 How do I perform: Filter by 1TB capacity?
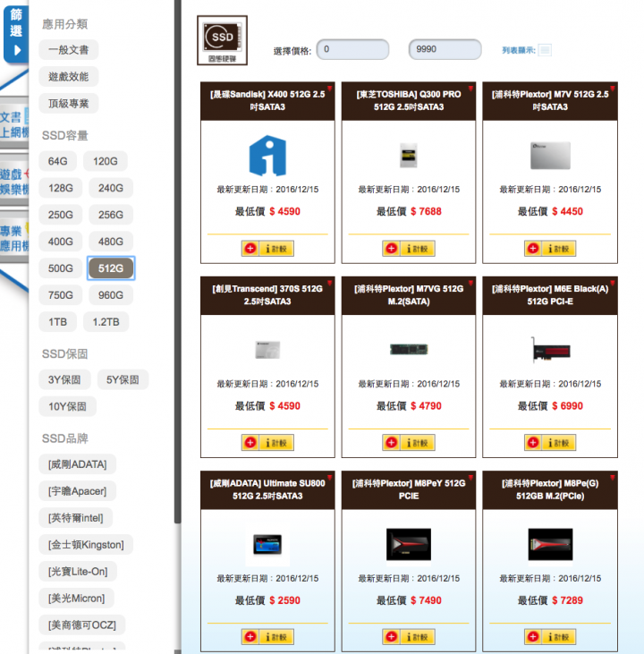pos(57,322)
